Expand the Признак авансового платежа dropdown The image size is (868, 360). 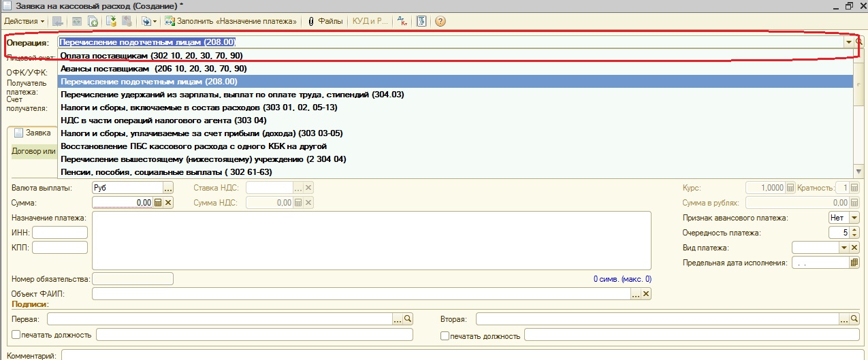coord(854,218)
